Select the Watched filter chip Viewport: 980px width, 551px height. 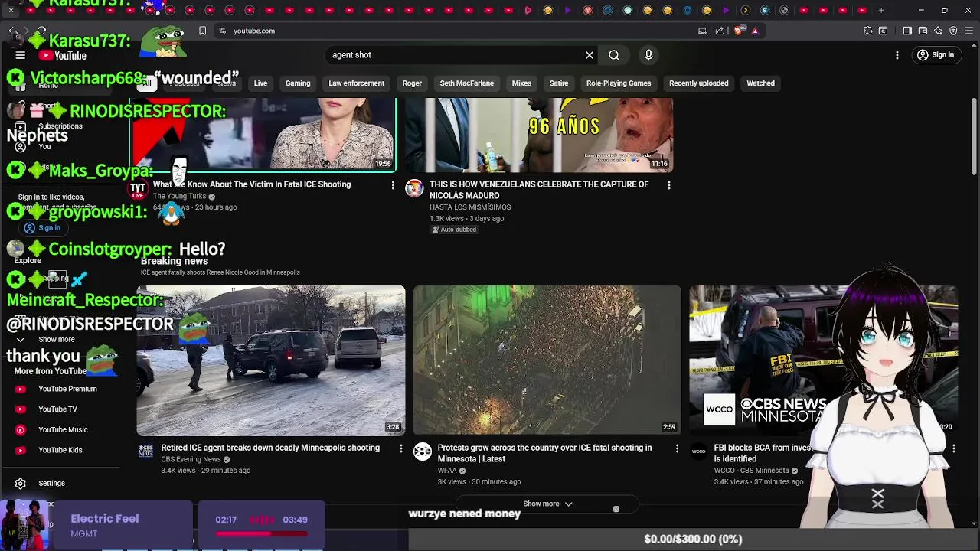[760, 83]
